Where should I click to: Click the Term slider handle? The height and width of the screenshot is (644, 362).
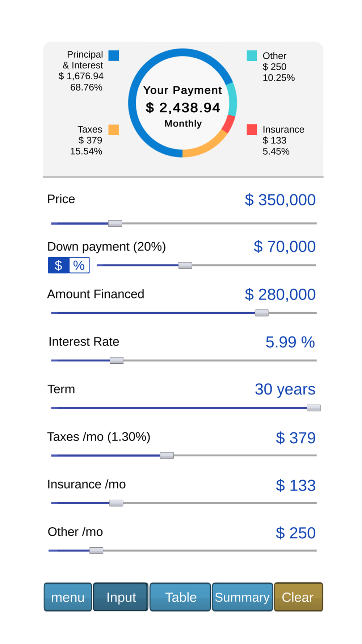pyautogui.click(x=313, y=408)
